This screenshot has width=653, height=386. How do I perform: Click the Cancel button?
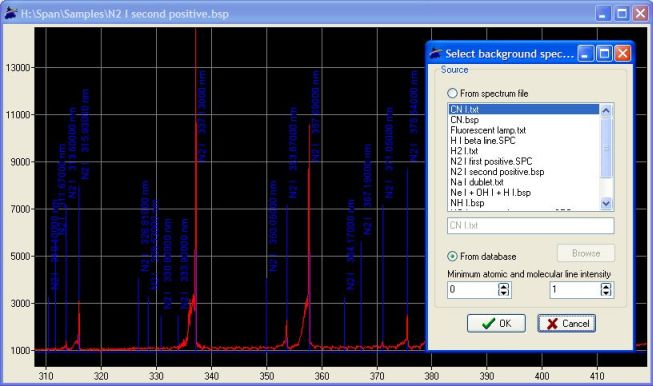[566, 324]
